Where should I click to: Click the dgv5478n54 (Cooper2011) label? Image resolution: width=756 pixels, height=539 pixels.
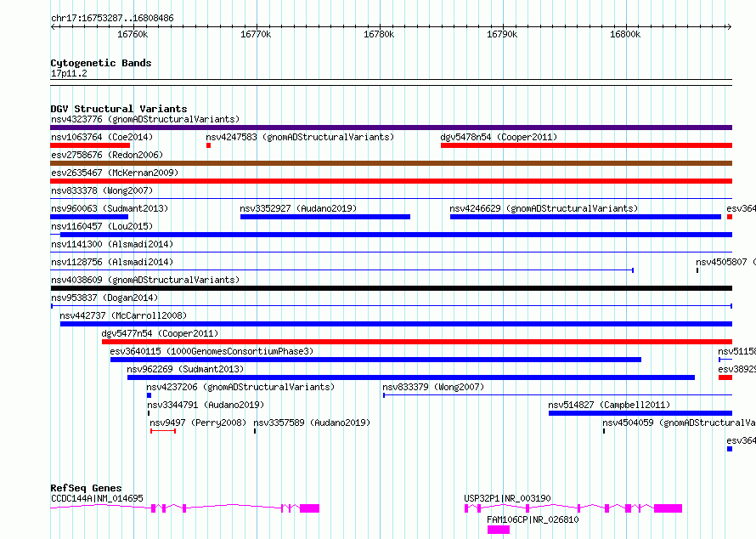(x=499, y=137)
